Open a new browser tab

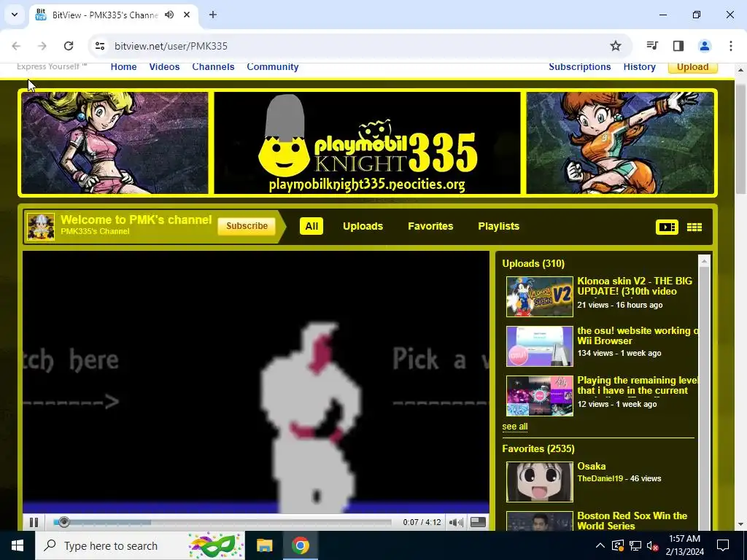click(x=213, y=15)
